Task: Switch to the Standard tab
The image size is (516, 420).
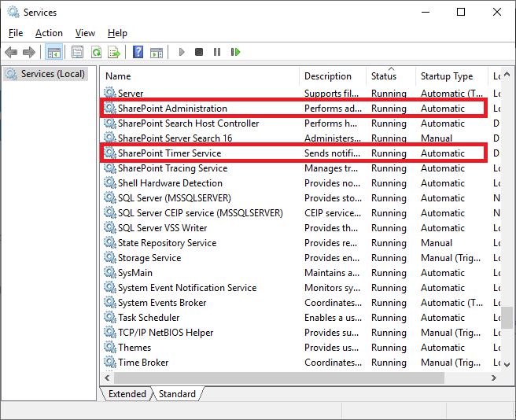Action: pos(177,394)
